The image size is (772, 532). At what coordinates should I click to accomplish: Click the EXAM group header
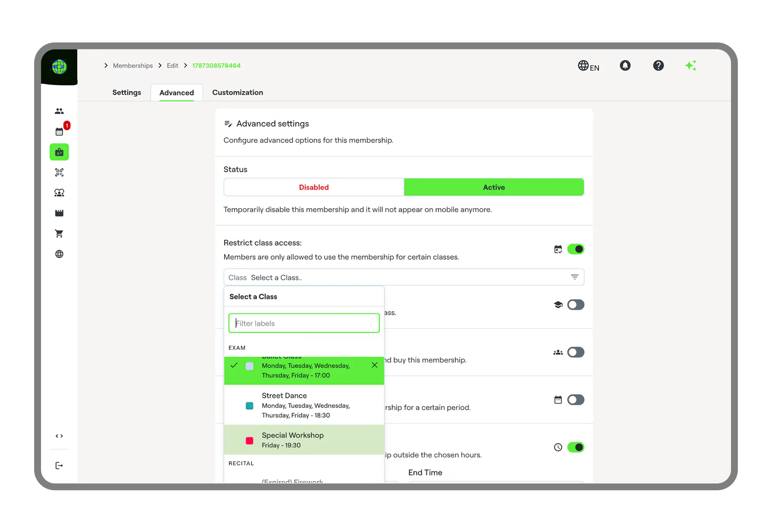[237, 348]
